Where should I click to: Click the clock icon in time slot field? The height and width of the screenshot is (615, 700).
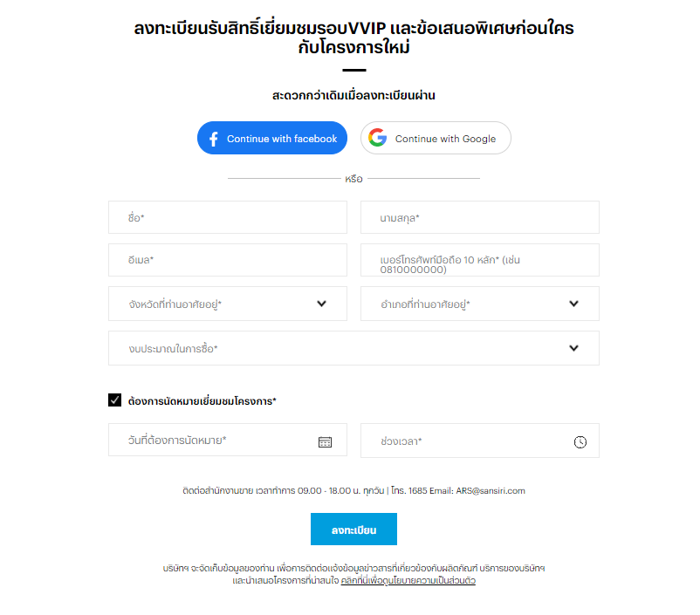click(x=580, y=441)
